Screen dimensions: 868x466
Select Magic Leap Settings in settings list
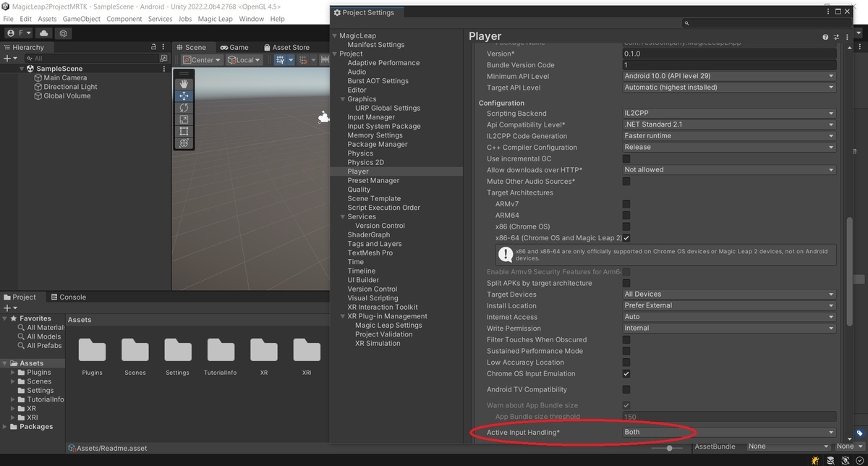click(388, 325)
